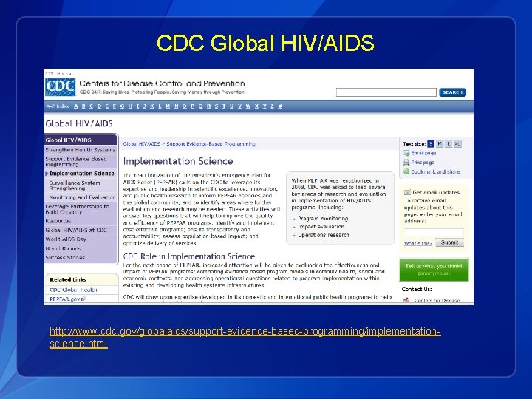Click the Email page envelope icon

click(x=406, y=153)
